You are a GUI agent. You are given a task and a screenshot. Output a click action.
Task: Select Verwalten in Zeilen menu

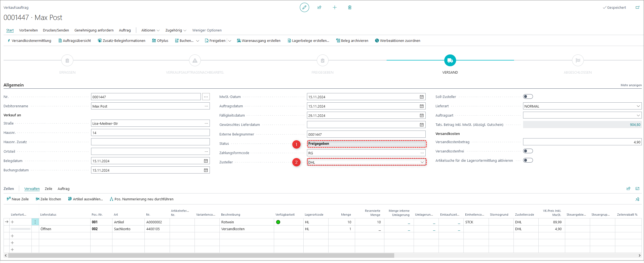pos(32,189)
